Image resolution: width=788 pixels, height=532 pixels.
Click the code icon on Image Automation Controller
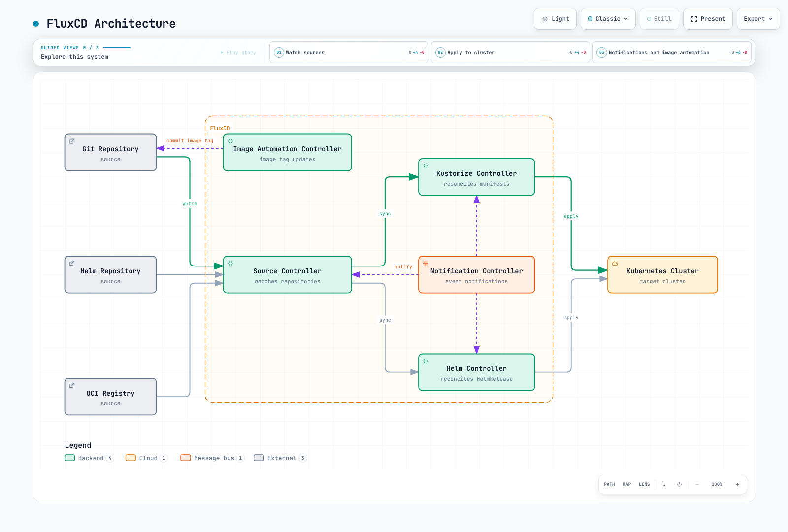230,141
